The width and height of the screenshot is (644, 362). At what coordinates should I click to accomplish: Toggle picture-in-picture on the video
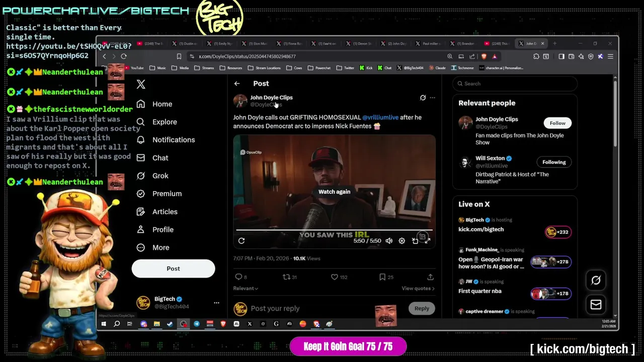pos(415,241)
